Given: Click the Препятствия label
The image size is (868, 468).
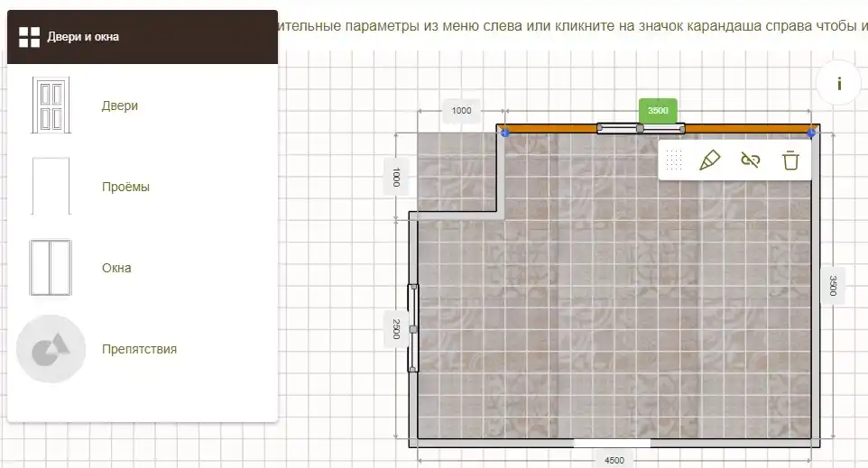Looking at the screenshot, I should click(x=139, y=349).
